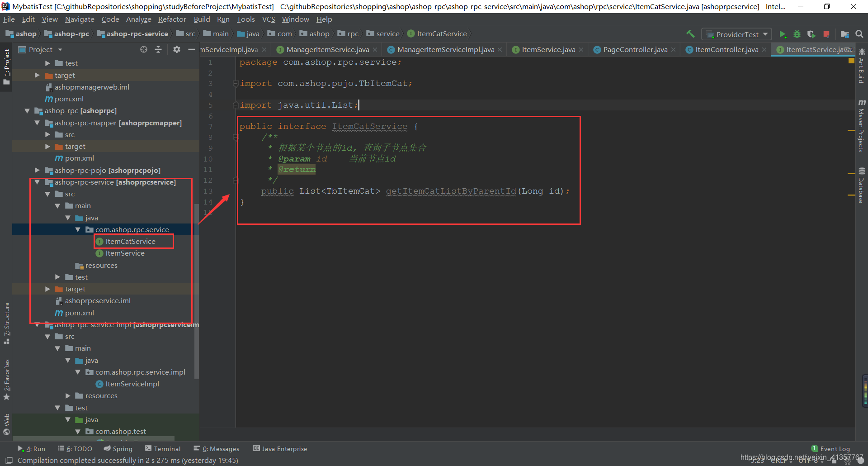Open the 0: Messages tool window
The height and width of the screenshot is (466, 868).
(217, 449)
